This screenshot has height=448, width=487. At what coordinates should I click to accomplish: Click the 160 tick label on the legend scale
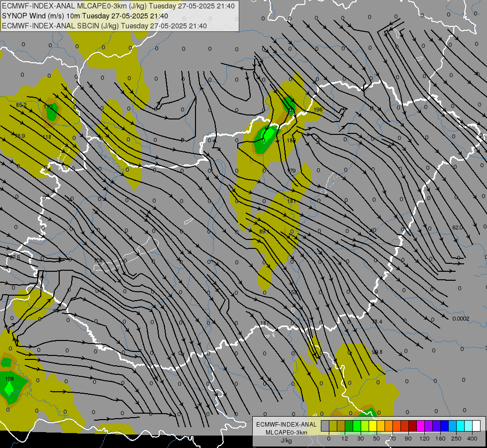(440, 439)
